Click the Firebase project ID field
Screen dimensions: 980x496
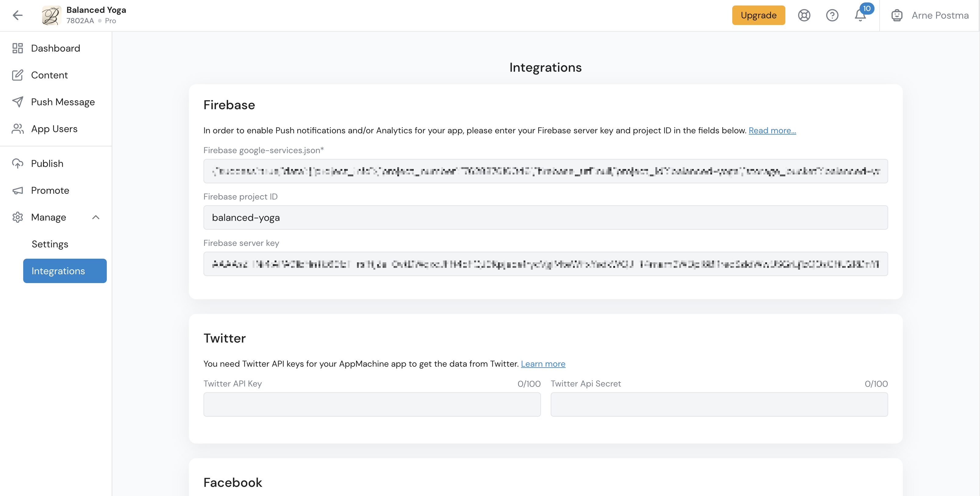pyautogui.click(x=545, y=217)
